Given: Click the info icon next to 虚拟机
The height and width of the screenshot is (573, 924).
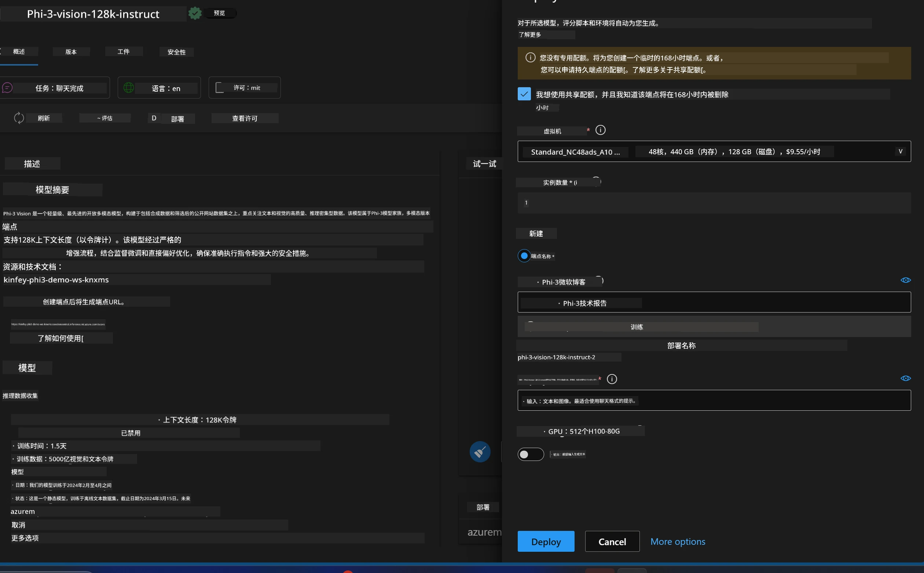Looking at the screenshot, I should coord(600,130).
